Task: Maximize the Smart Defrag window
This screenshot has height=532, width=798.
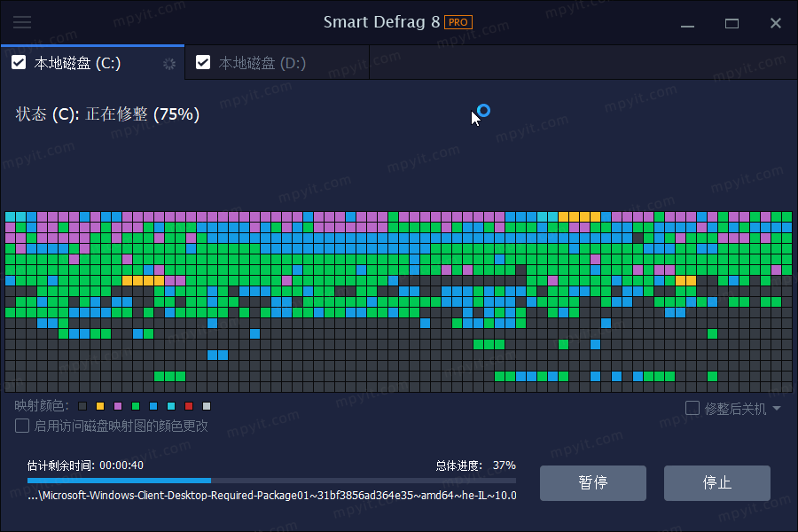Action: [731, 23]
